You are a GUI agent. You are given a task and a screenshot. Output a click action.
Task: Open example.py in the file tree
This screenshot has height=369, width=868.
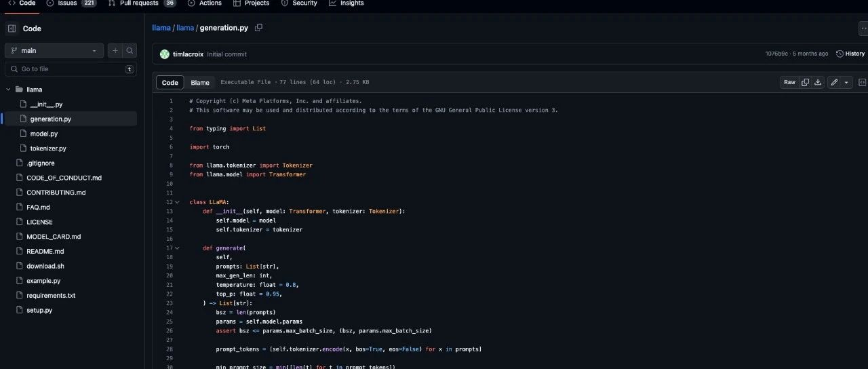pyautogui.click(x=43, y=281)
